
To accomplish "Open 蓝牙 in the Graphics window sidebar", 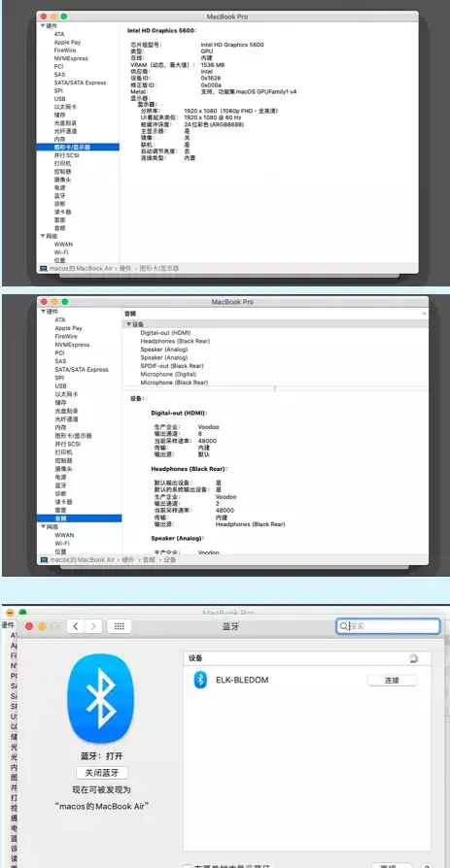I will [60, 195].
